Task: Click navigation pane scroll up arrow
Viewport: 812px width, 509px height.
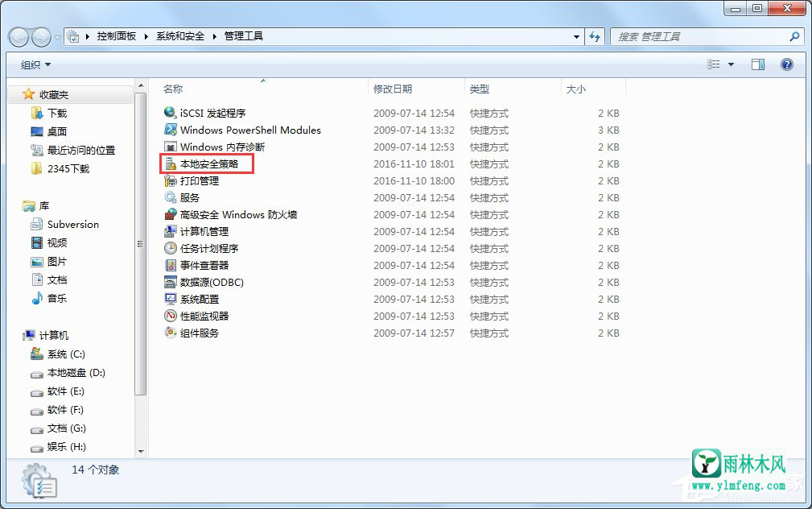Action: pos(141,85)
